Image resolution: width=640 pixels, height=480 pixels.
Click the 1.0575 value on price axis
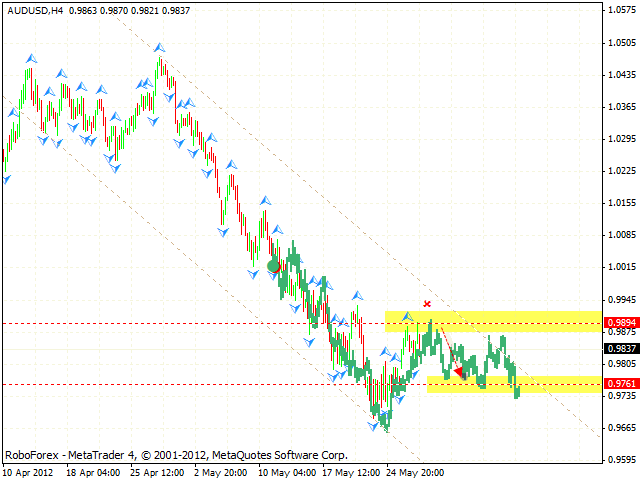coord(619,11)
